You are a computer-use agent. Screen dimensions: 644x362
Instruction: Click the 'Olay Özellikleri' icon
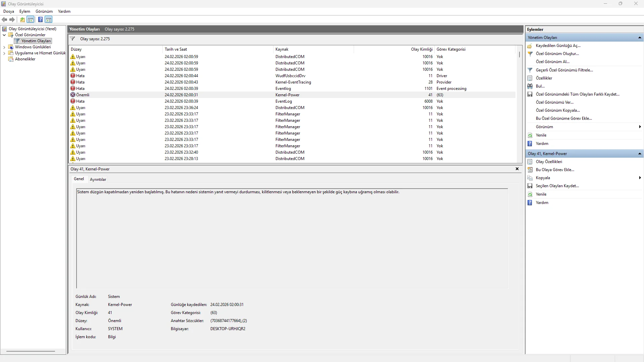click(530, 162)
